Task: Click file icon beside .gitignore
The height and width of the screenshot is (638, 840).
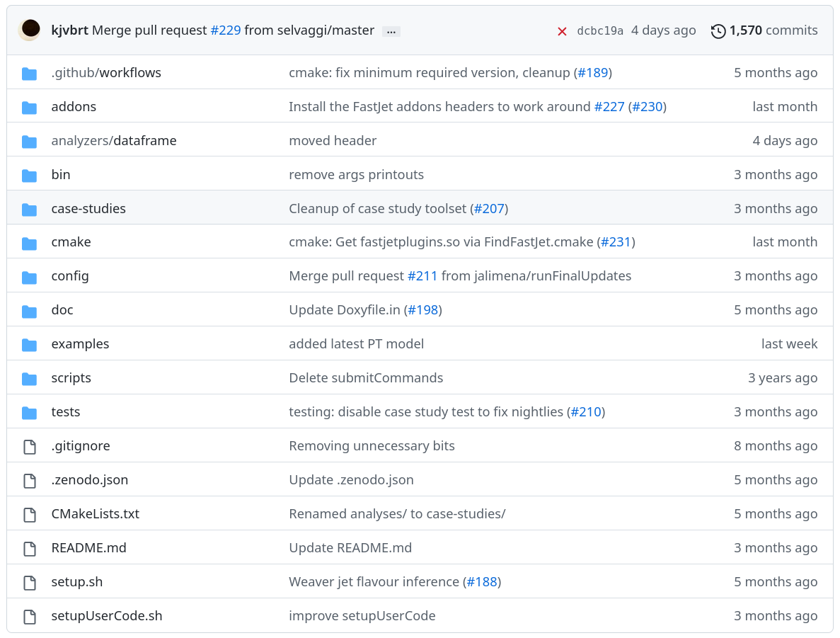Action: (29, 447)
